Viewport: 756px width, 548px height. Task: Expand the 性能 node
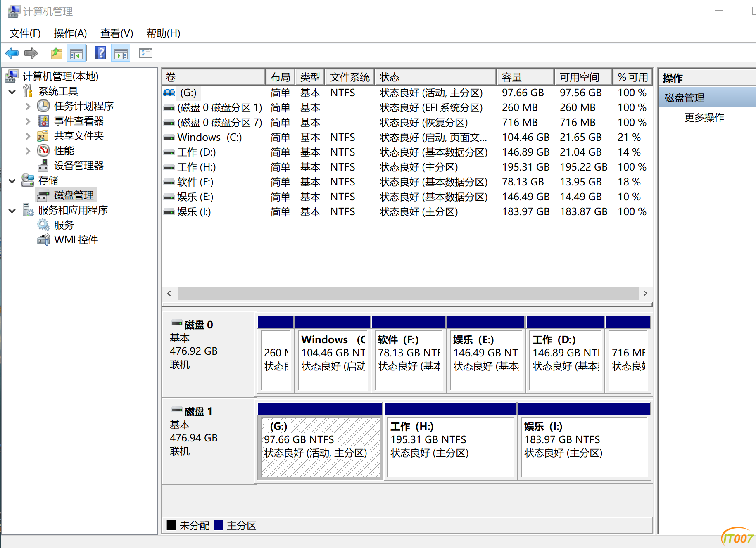click(28, 151)
